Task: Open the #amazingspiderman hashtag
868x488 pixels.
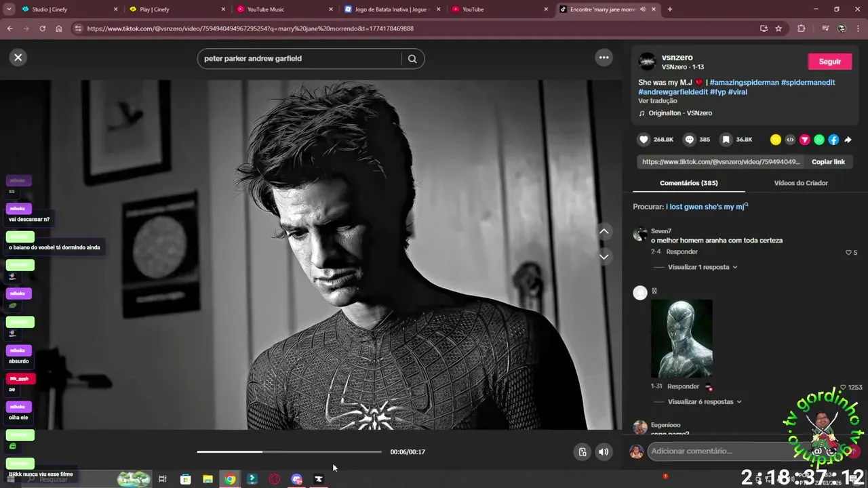Action: (x=744, y=83)
